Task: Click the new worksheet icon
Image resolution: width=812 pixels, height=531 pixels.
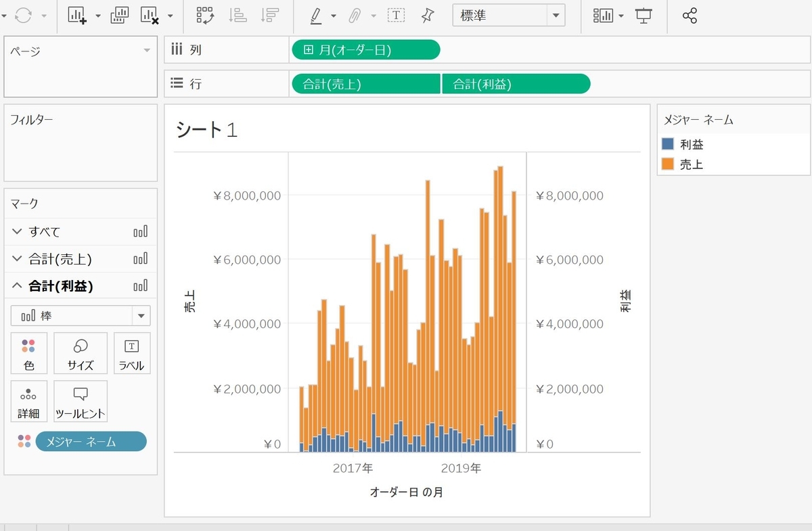Action: (x=78, y=16)
